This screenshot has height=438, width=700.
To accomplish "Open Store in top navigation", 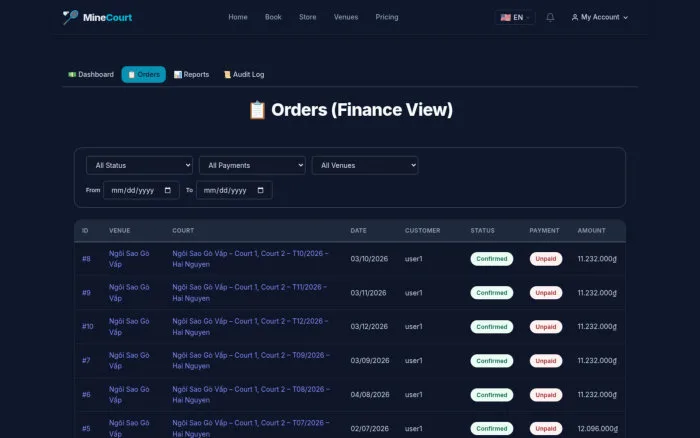I will [x=308, y=17].
